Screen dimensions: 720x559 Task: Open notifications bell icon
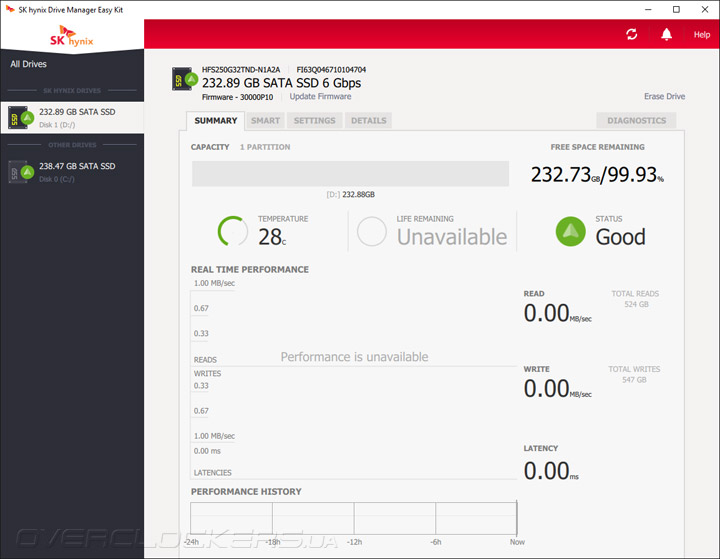coord(666,34)
